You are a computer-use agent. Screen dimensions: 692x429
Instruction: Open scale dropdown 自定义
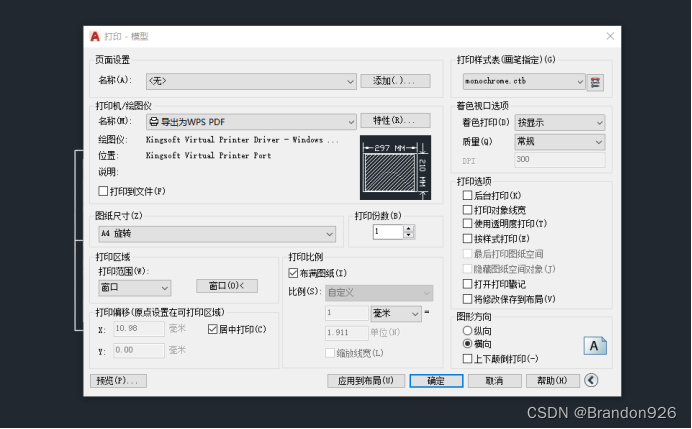click(379, 293)
